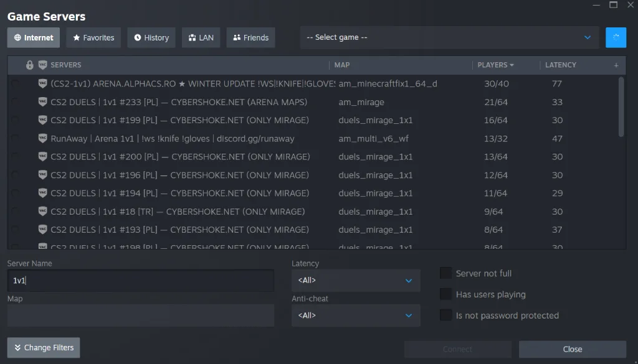Open the Anti-cheat filter dropdown
The width and height of the screenshot is (638, 364).
[356, 315]
